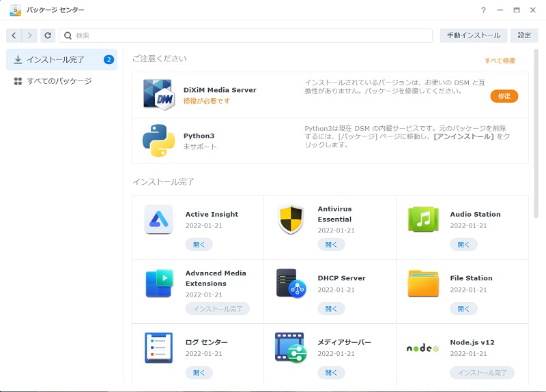Click 未サポート status under Python3

click(x=200, y=147)
